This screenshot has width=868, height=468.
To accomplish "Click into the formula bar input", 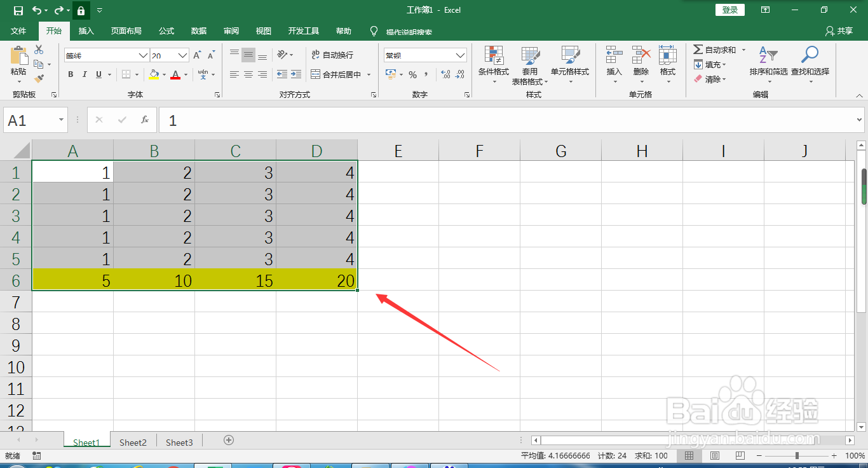I will pyautogui.click(x=506, y=120).
